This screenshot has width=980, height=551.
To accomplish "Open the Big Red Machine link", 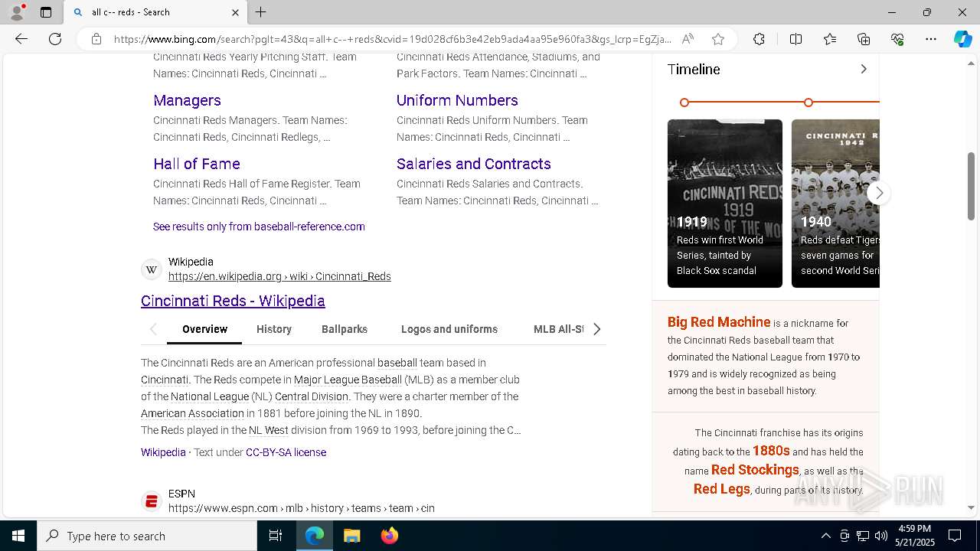I will 719,322.
